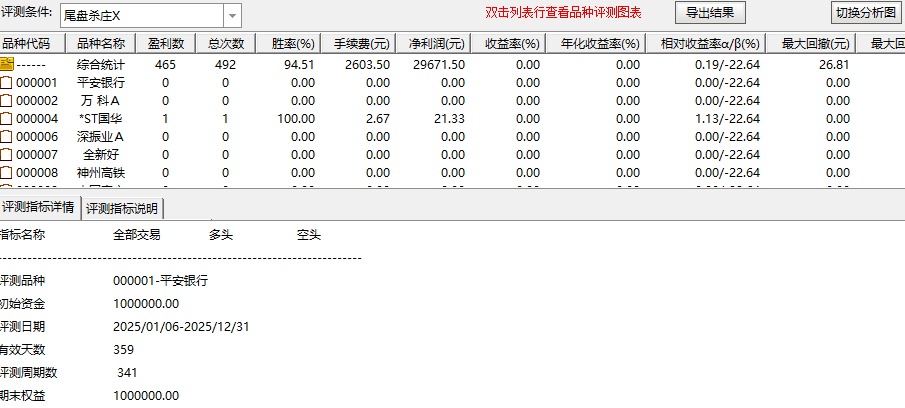Click the 全部交易 column label
Screen dimensions: 905x408
(137, 235)
